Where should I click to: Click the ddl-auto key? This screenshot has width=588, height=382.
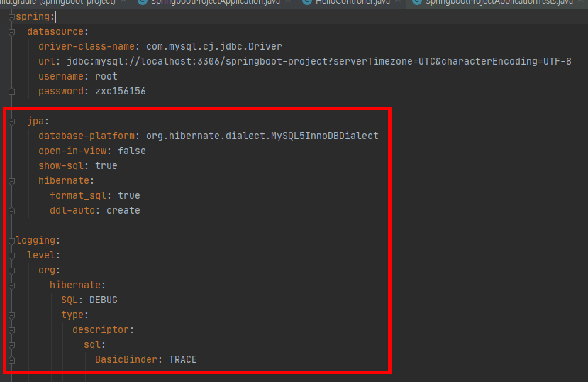[72, 210]
